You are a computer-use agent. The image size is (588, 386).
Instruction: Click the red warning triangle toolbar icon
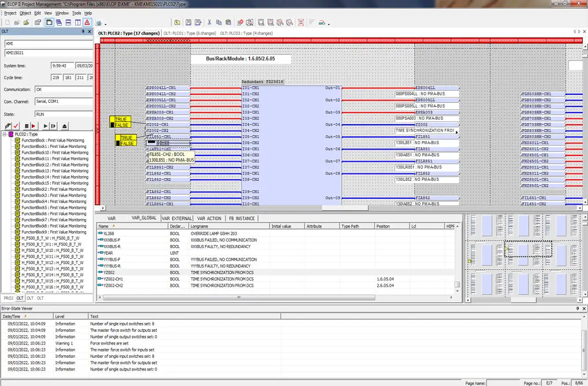coord(87,23)
